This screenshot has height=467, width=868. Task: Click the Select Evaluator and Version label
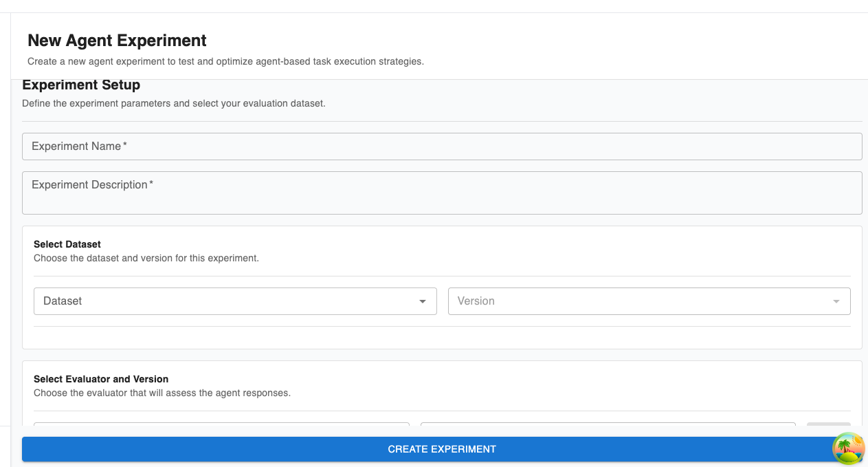tap(101, 379)
